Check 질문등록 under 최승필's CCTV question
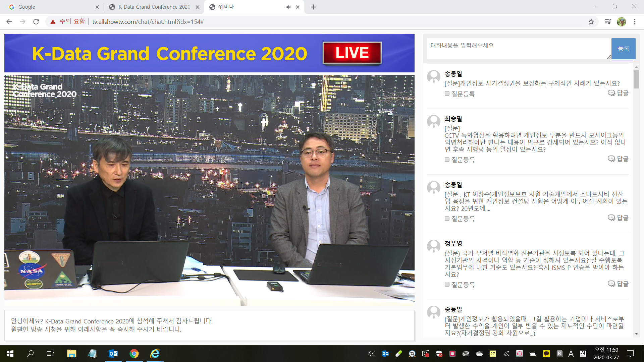 coord(447,160)
